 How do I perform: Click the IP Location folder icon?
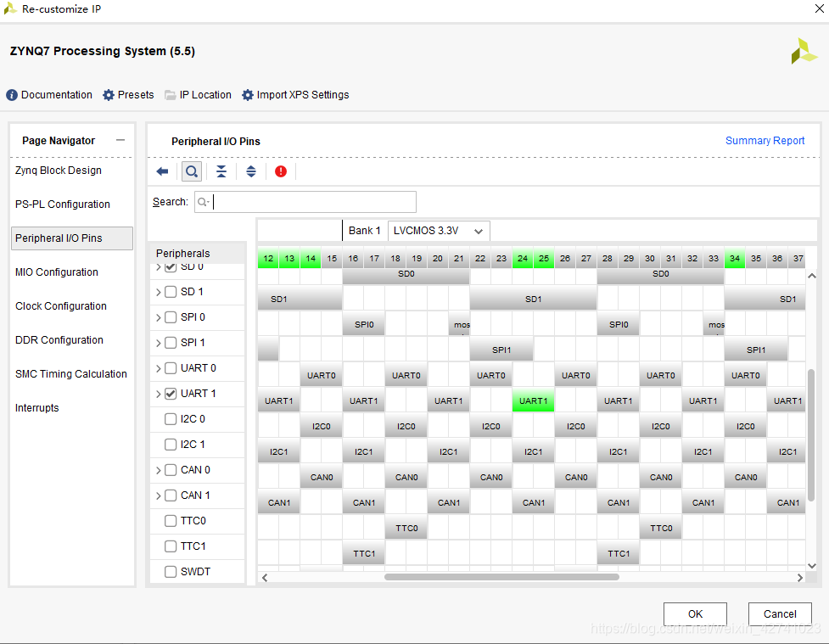pyautogui.click(x=170, y=95)
